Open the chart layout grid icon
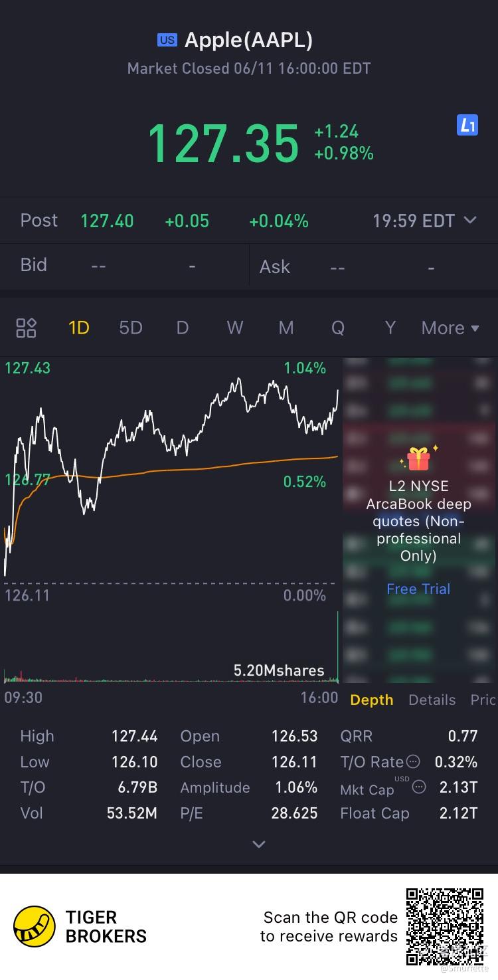 pyautogui.click(x=26, y=328)
